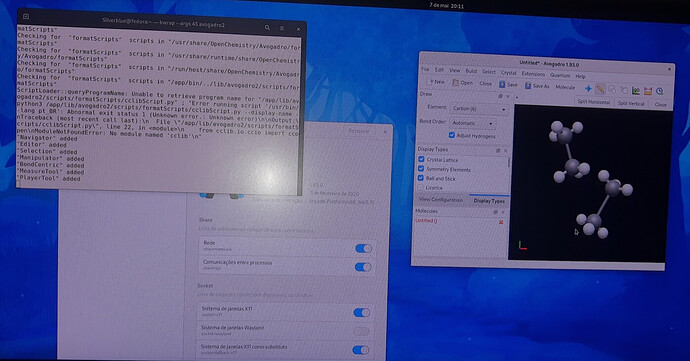Select the Manipulator hand tool

pyautogui.click(x=624, y=90)
